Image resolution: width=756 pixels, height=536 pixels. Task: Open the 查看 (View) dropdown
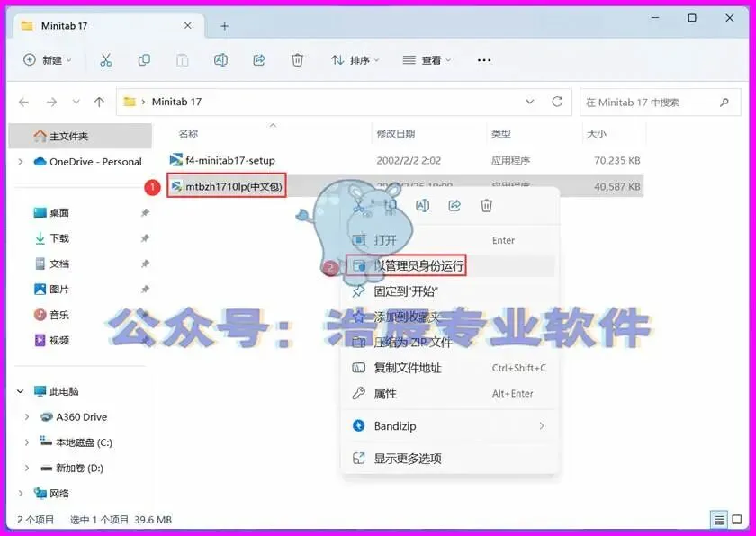(x=427, y=60)
